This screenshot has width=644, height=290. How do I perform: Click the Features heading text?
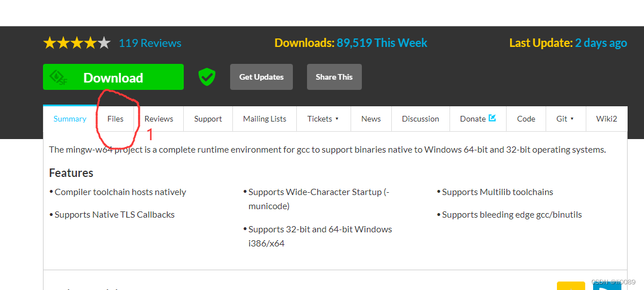[71, 173]
